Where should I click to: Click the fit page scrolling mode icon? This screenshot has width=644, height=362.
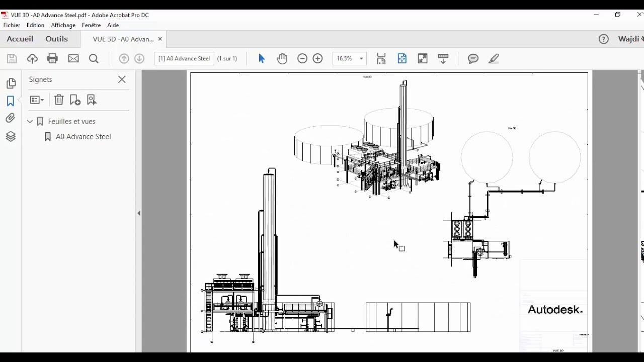(x=381, y=59)
